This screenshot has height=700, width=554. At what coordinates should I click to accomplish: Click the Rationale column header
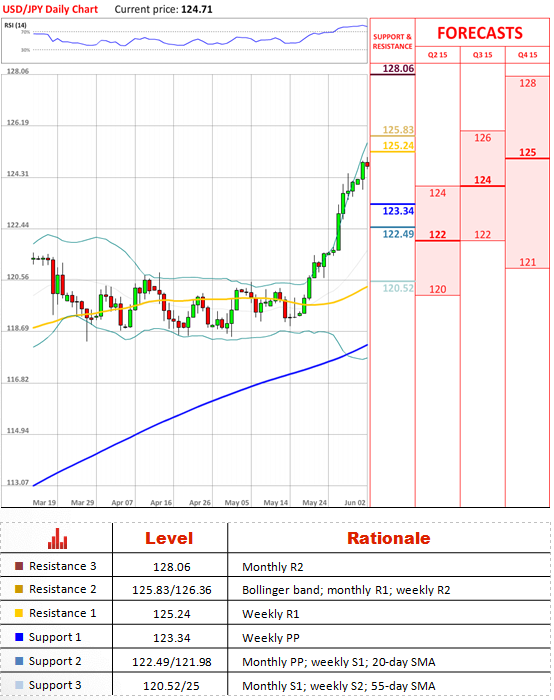tap(389, 538)
